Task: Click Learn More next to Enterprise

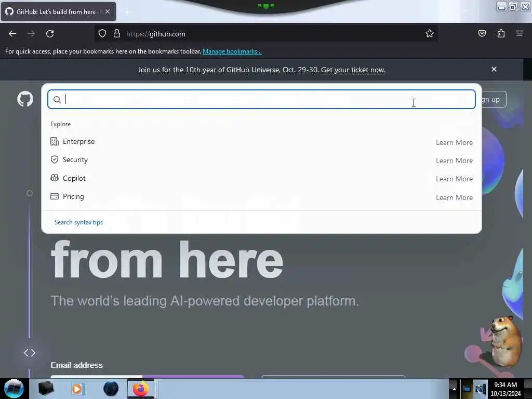Action: point(454,142)
